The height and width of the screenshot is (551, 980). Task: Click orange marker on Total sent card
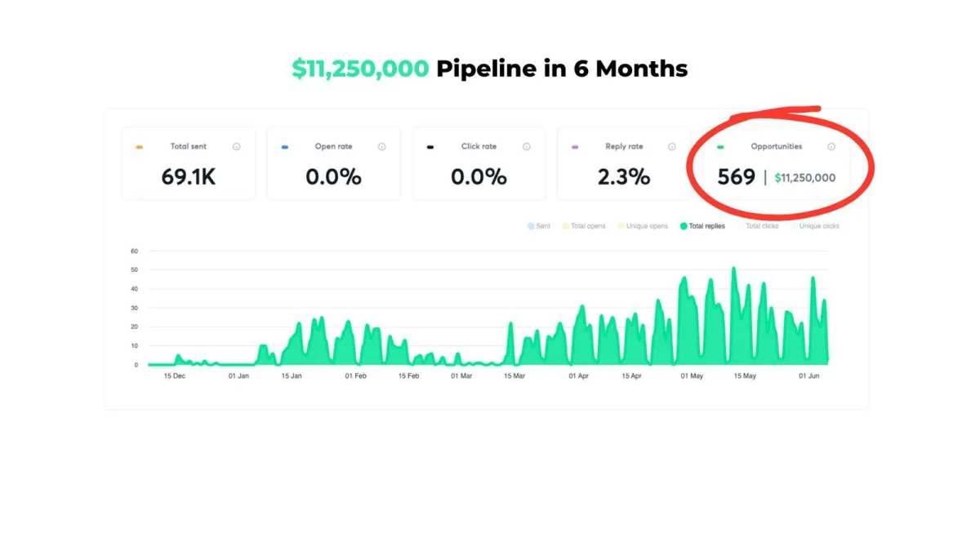pos(140,147)
